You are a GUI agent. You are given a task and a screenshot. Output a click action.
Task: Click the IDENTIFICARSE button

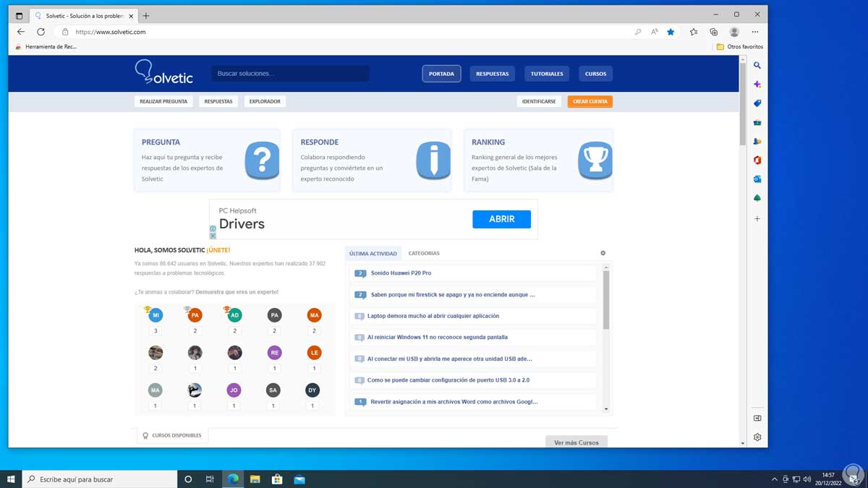[539, 101]
